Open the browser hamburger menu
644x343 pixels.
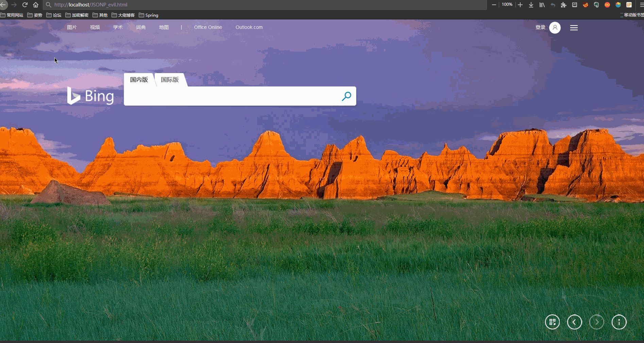click(641, 5)
